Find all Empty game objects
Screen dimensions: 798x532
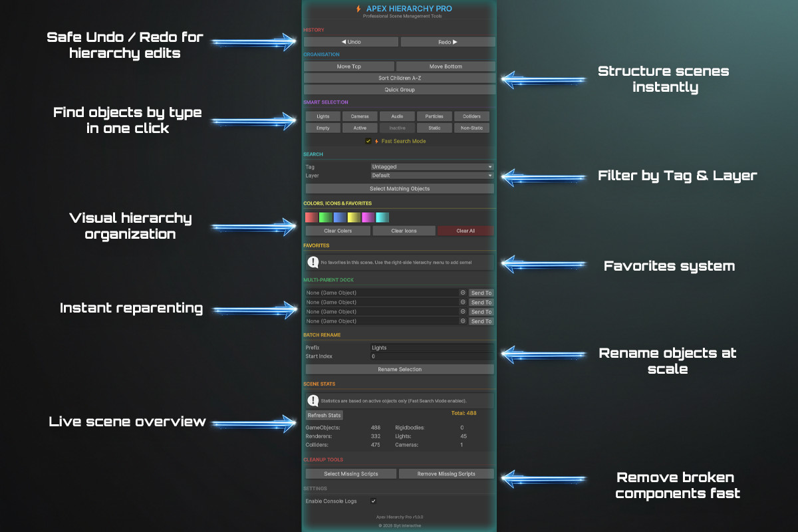click(x=323, y=128)
